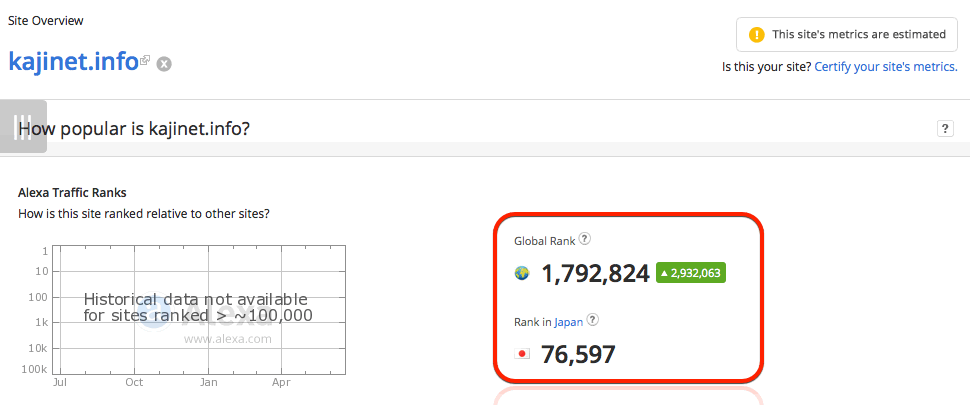Click the historical traffic rank chart
Screen dimensions: 970x405
click(200, 308)
